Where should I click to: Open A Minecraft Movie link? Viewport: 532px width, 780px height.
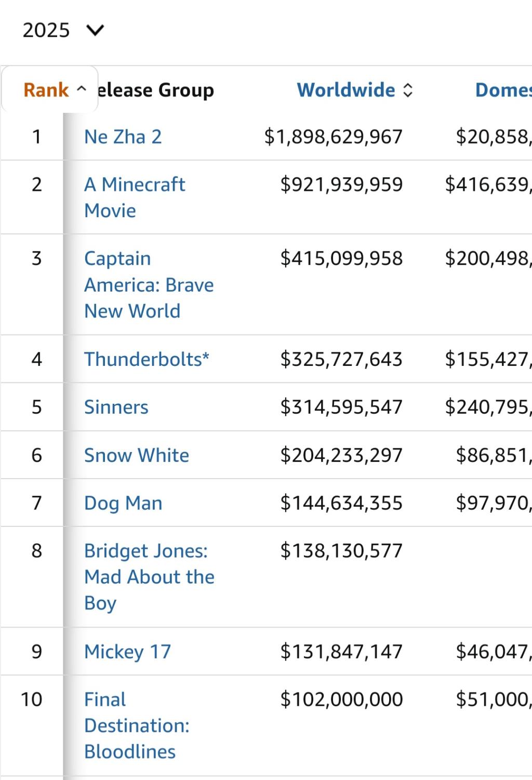[x=135, y=197]
